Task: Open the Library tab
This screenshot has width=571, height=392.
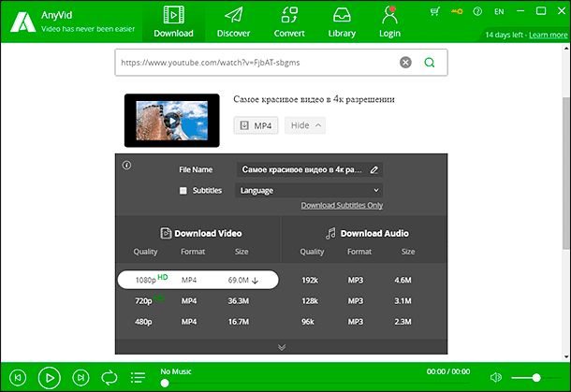Action: point(342,22)
